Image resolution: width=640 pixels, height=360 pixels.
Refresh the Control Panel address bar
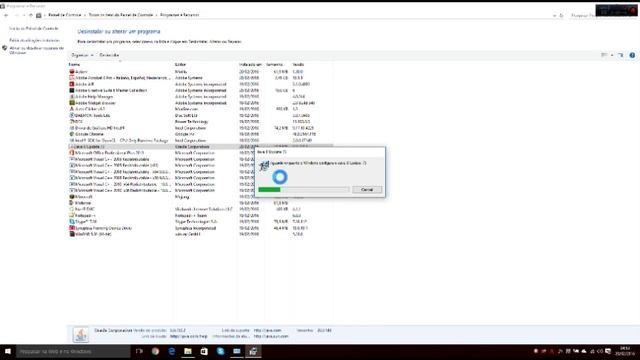(x=561, y=16)
